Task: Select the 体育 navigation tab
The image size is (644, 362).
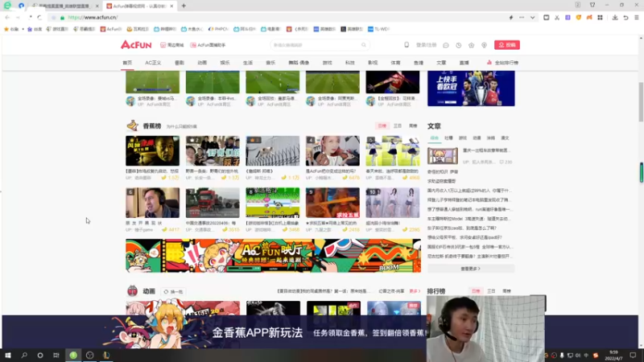Action: click(x=395, y=63)
